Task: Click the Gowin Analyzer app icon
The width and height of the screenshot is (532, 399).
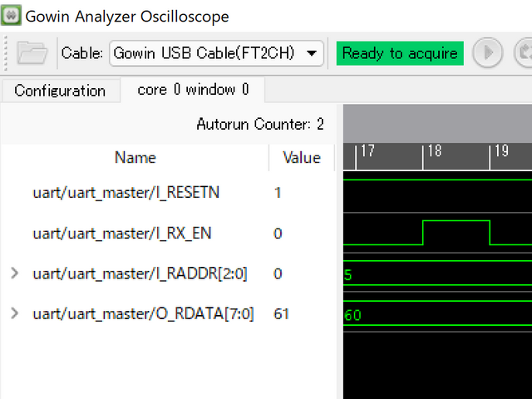Action: pyautogui.click(x=11, y=15)
